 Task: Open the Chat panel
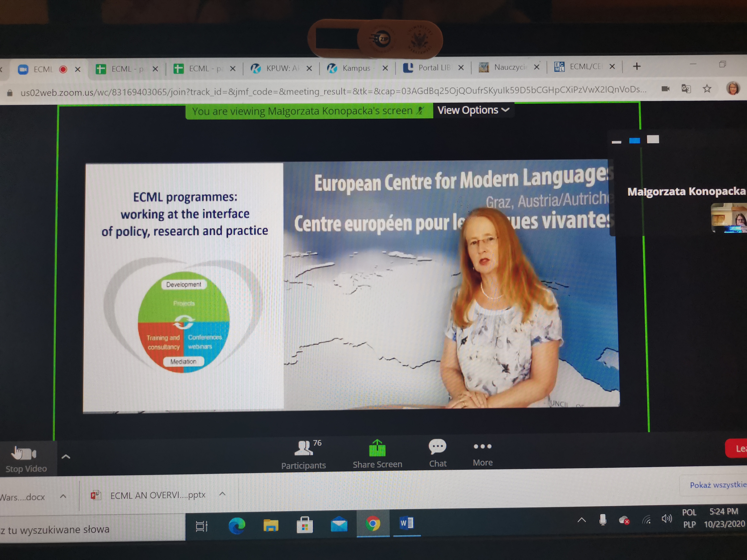438,453
